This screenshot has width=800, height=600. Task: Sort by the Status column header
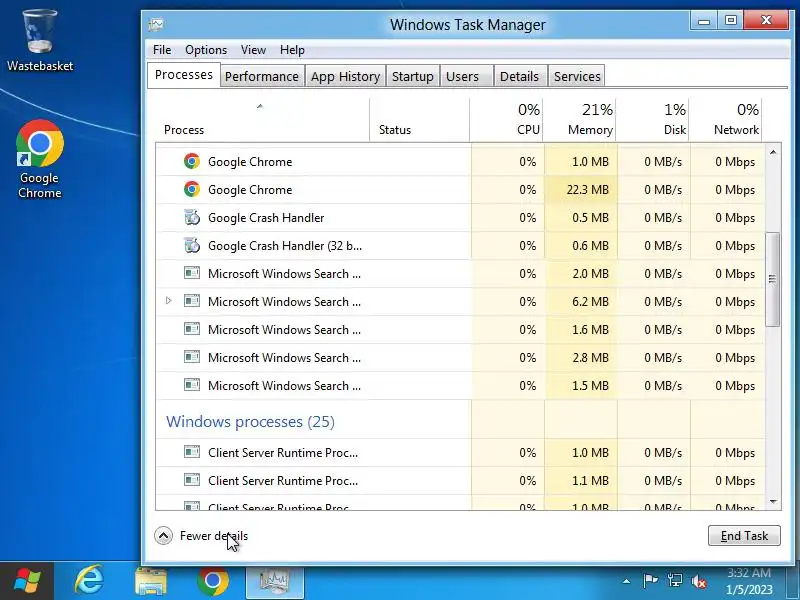[x=419, y=120]
